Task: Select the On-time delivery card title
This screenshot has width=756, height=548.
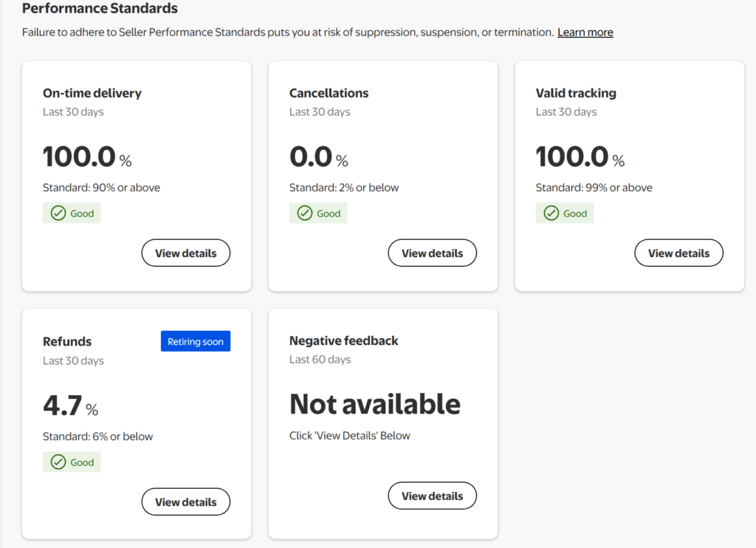Action: coord(92,93)
